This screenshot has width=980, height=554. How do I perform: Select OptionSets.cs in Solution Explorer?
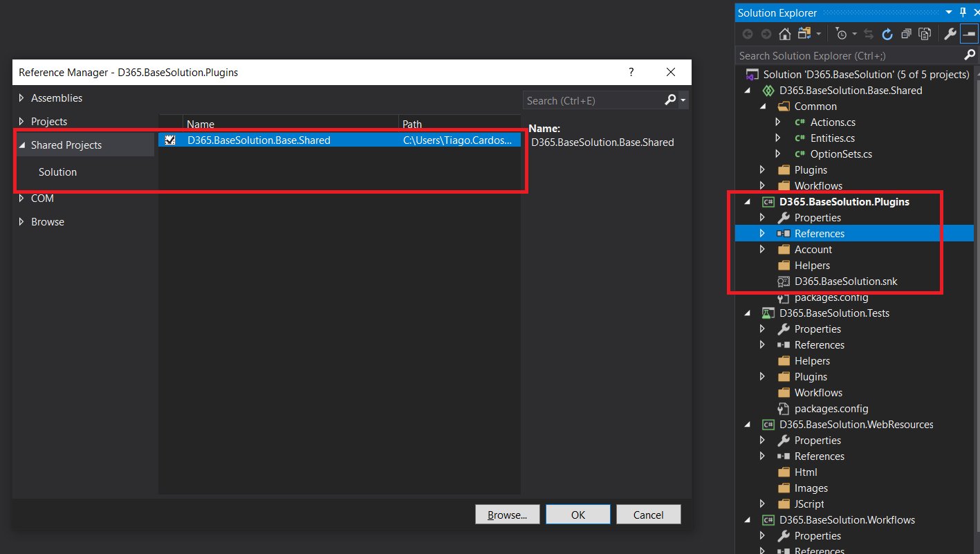840,154
